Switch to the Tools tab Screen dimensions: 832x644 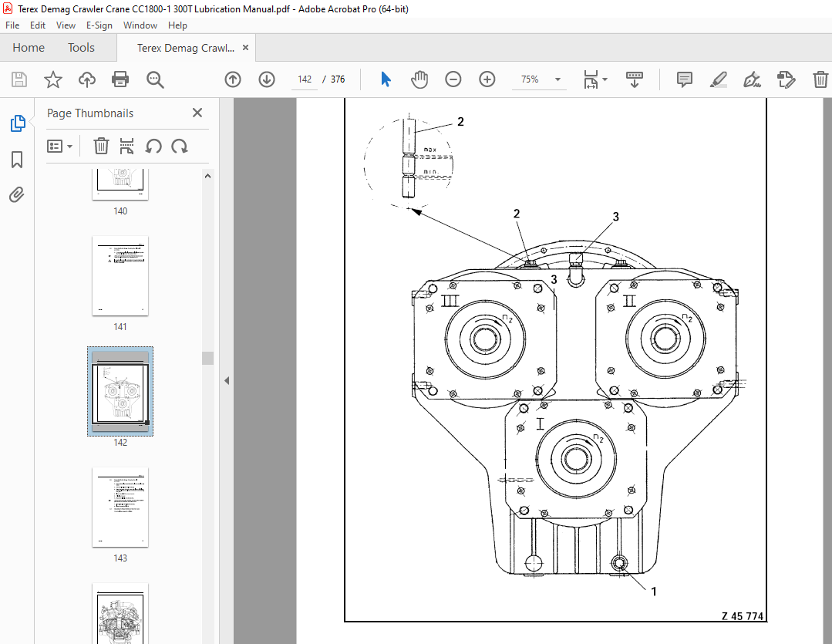(81, 48)
